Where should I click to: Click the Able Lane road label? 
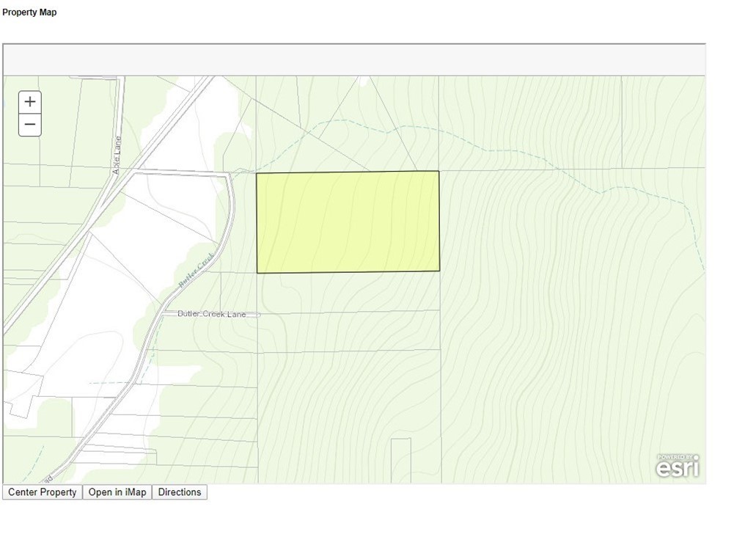(116, 156)
